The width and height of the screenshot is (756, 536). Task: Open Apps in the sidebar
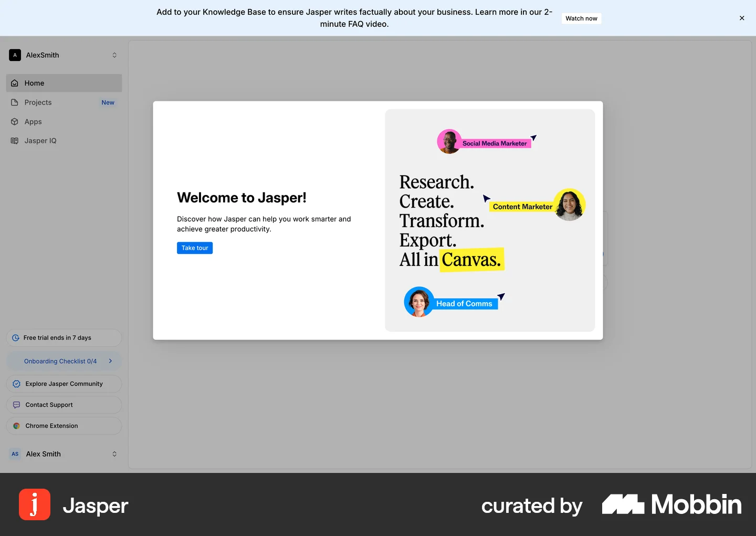(64, 121)
